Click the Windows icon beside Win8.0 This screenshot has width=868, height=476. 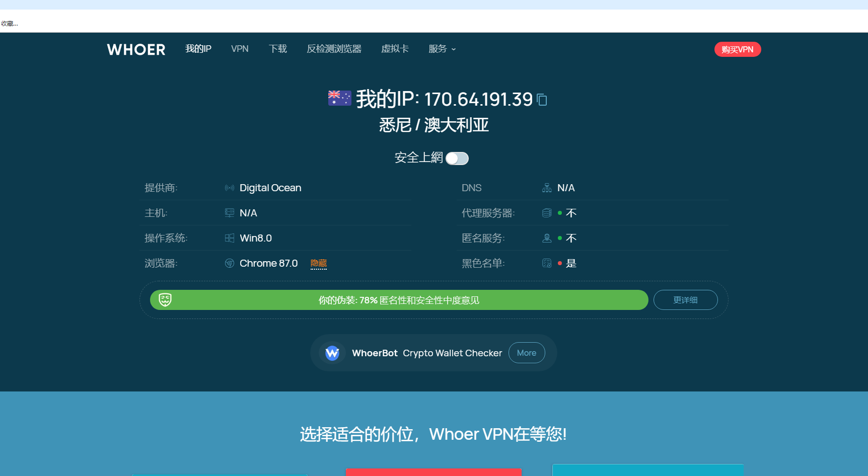(x=230, y=238)
